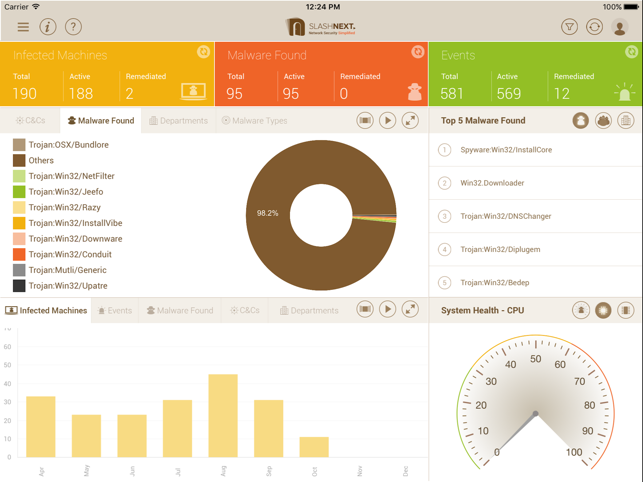This screenshot has height=482, width=643.
Task: Open Trojan:Win32/Diplugem list item
Action: pos(535,249)
